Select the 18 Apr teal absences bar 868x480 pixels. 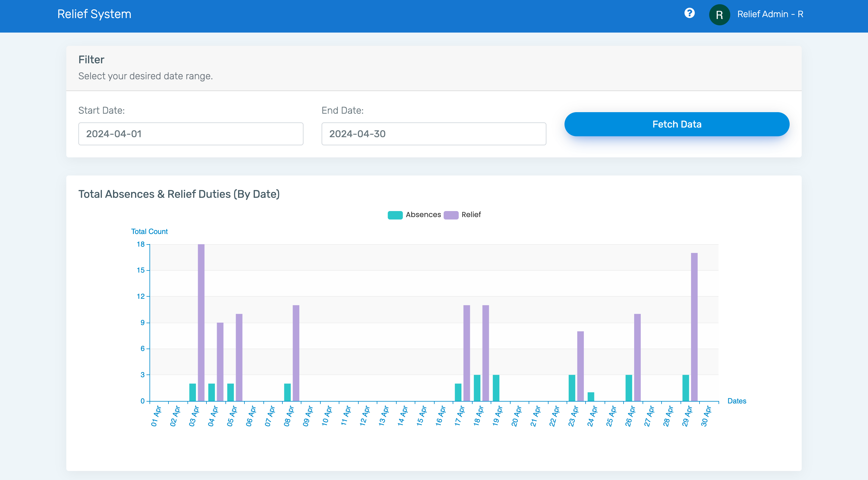point(477,388)
